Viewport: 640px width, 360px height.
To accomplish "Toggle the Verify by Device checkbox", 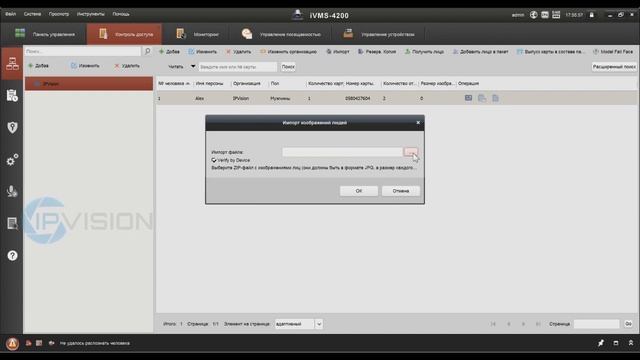I will point(214,160).
